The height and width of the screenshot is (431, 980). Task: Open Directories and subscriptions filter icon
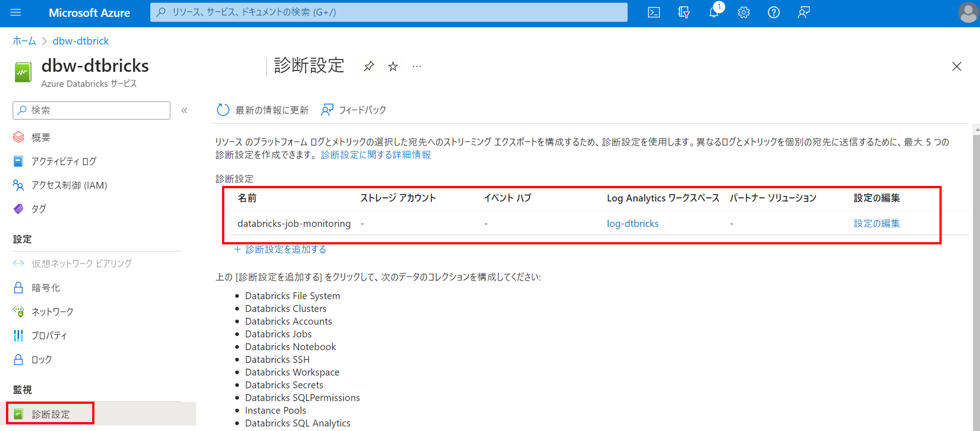(x=684, y=12)
